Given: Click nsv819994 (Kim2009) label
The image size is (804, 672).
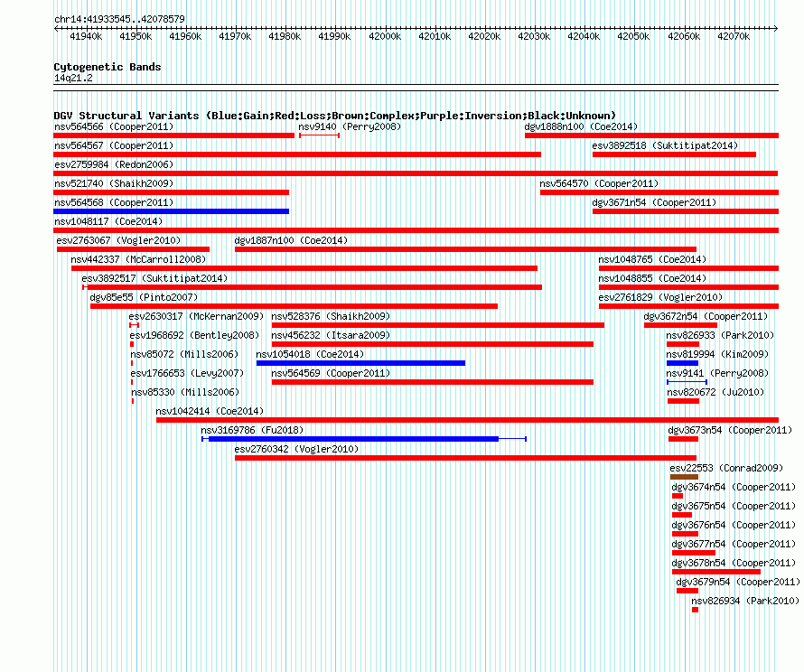Looking at the screenshot, I should click(x=717, y=354).
